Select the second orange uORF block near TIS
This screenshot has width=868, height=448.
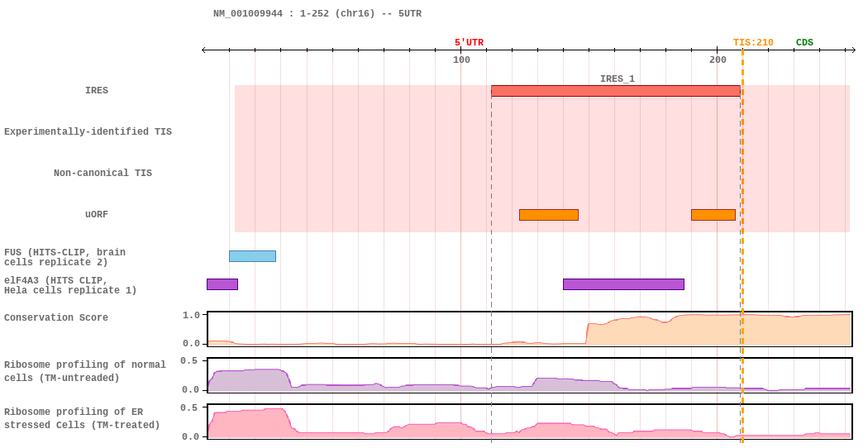click(713, 215)
